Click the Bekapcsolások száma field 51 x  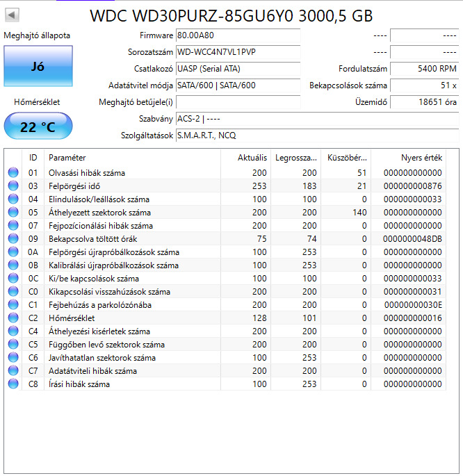[x=424, y=85]
